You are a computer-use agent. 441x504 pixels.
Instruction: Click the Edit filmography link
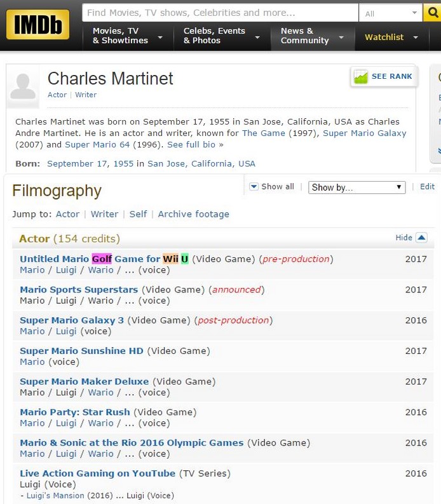pyautogui.click(x=427, y=186)
